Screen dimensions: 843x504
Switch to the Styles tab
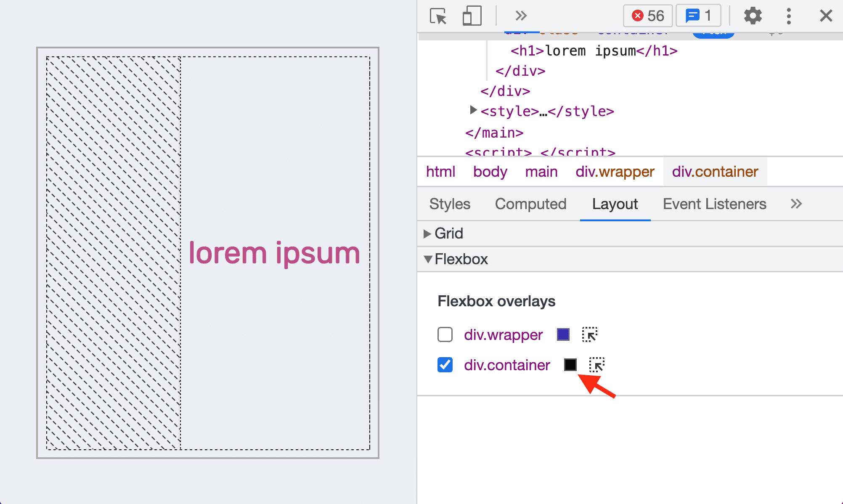click(x=450, y=203)
